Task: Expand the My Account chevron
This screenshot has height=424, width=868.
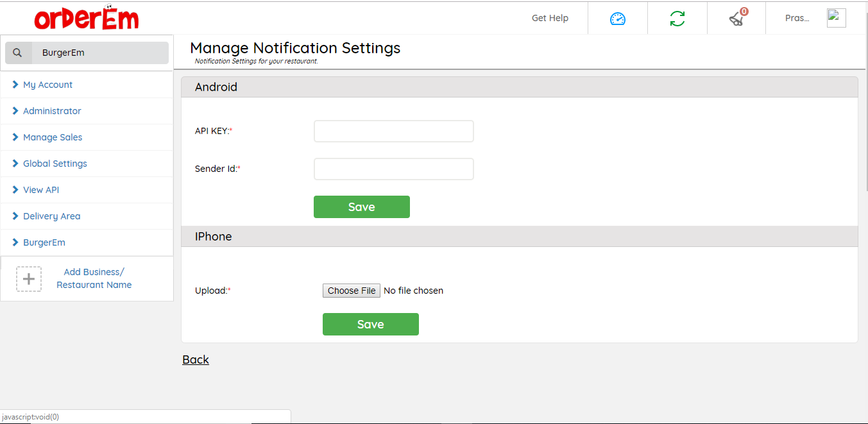Action: (15, 85)
